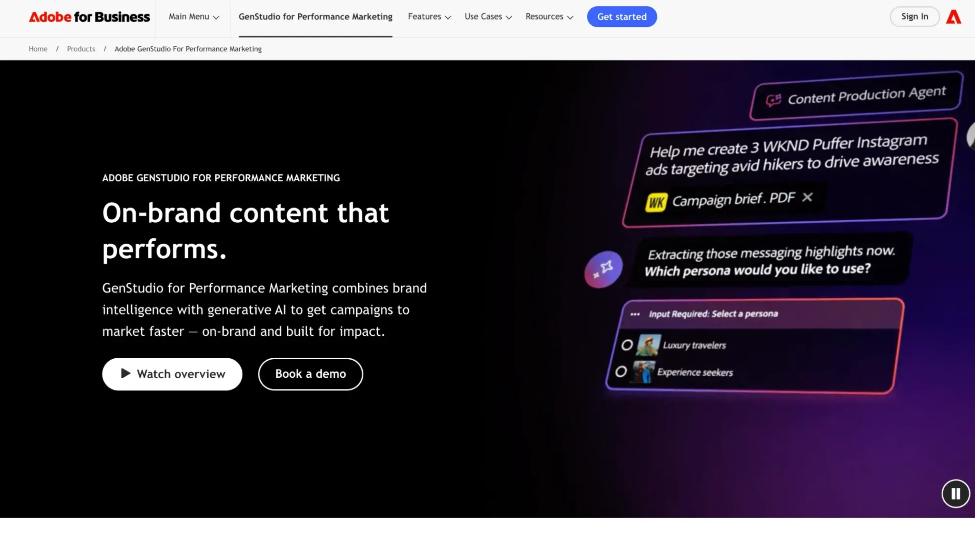Open the Home breadcrumb link
The image size is (975, 560).
point(38,49)
